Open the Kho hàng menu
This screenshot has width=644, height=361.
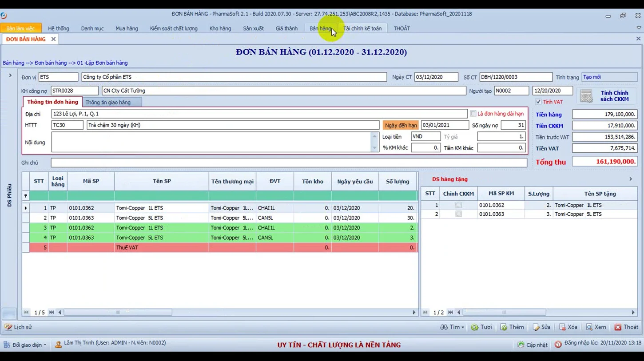pos(220,28)
